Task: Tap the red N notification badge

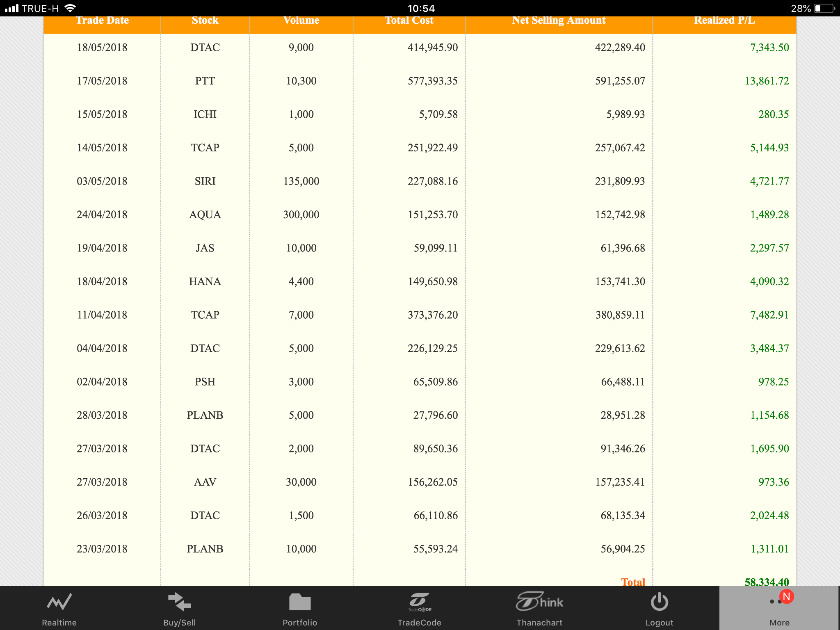Action: point(786,596)
